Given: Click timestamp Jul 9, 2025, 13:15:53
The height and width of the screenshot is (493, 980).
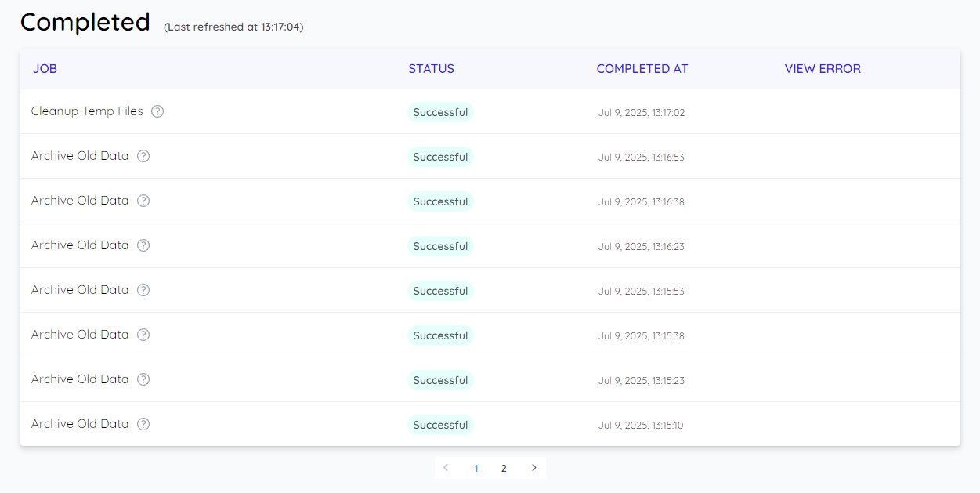Looking at the screenshot, I should click(642, 292).
